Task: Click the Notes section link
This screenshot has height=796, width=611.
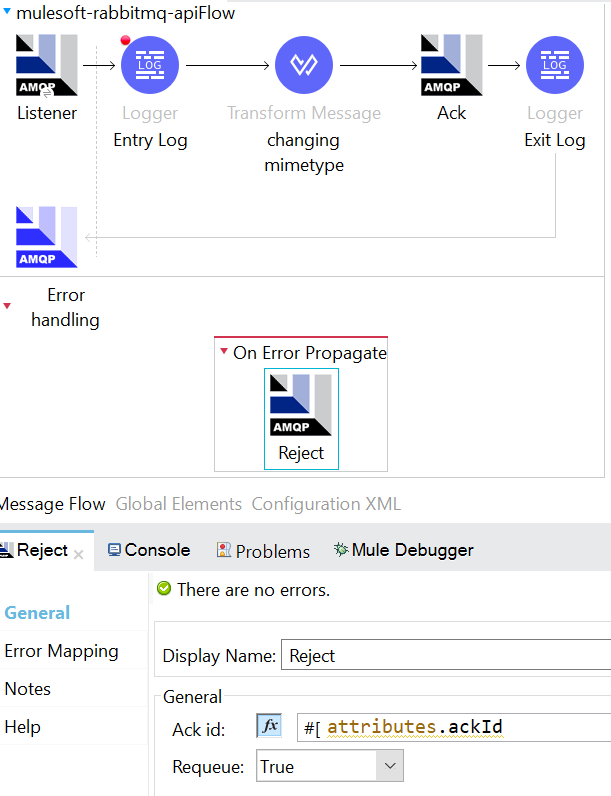Action: (x=28, y=689)
